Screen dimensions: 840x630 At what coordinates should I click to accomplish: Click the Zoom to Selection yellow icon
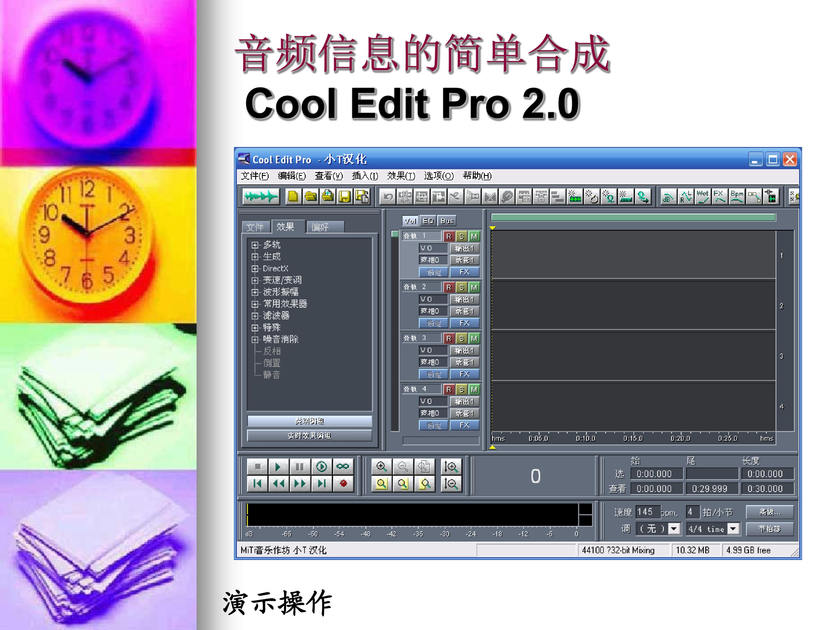[381, 483]
